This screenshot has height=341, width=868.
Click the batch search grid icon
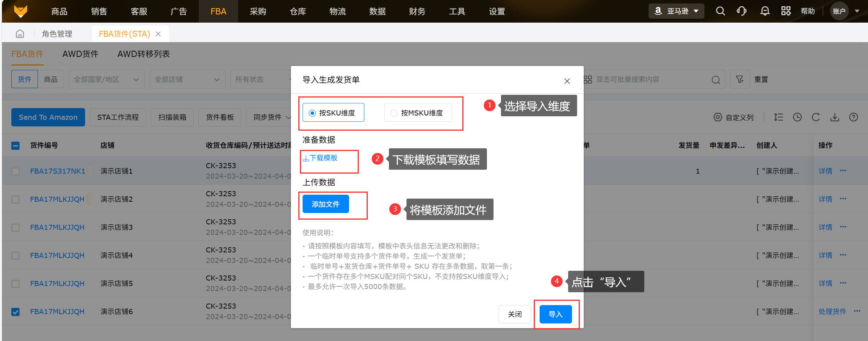588,80
